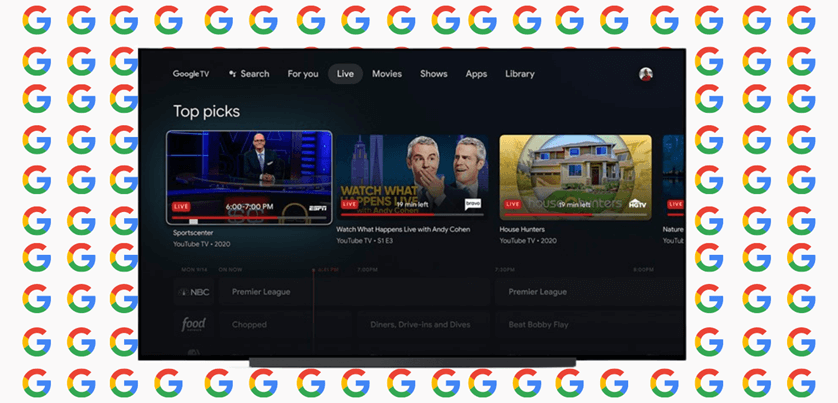The height and width of the screenshot is (403, 838).
Task: Click the Sportscenter title text
Action: pyautogui.click(x=193, y=233)
